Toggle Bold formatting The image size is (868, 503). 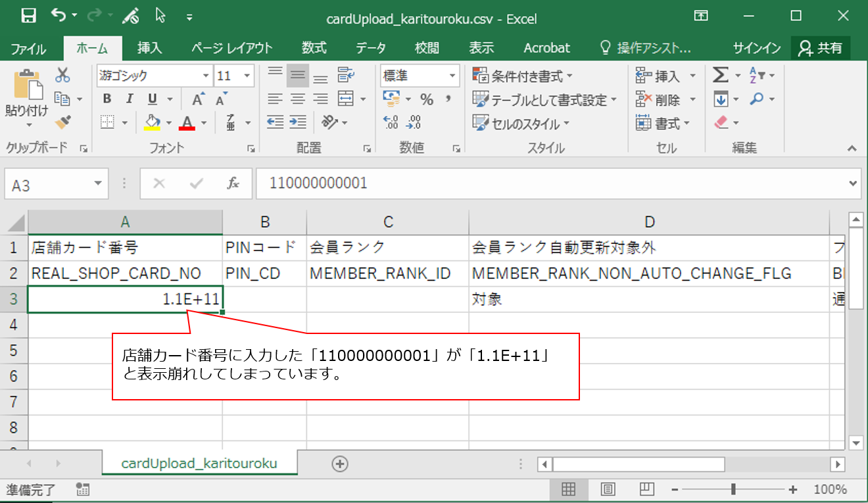(107, 99)
